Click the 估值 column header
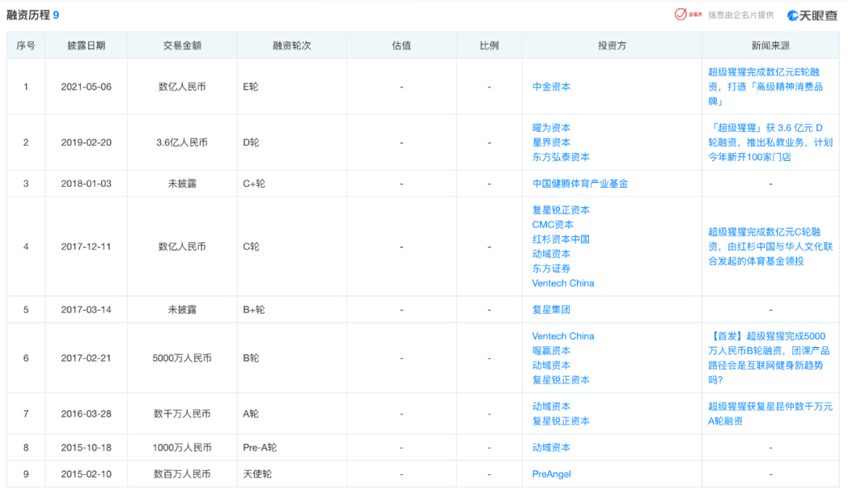Image resolution: width=848 pixels, height=504 pixels. tap(401, 46)
